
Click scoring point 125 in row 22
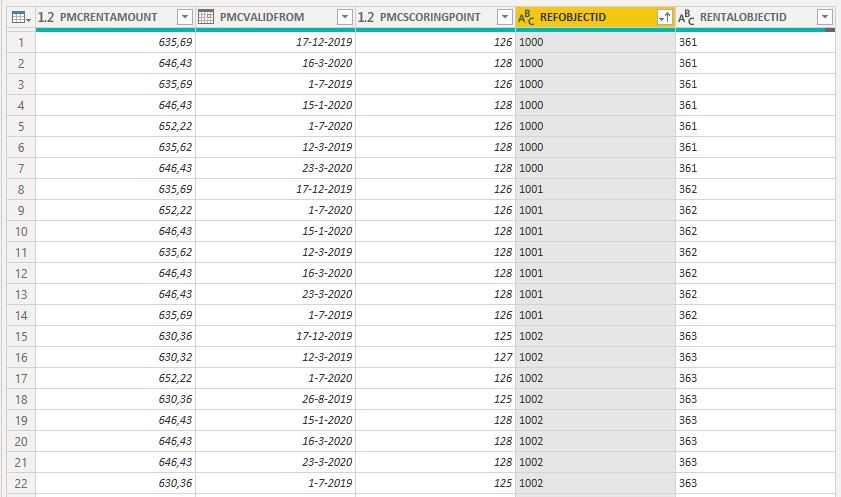point(503,483)
